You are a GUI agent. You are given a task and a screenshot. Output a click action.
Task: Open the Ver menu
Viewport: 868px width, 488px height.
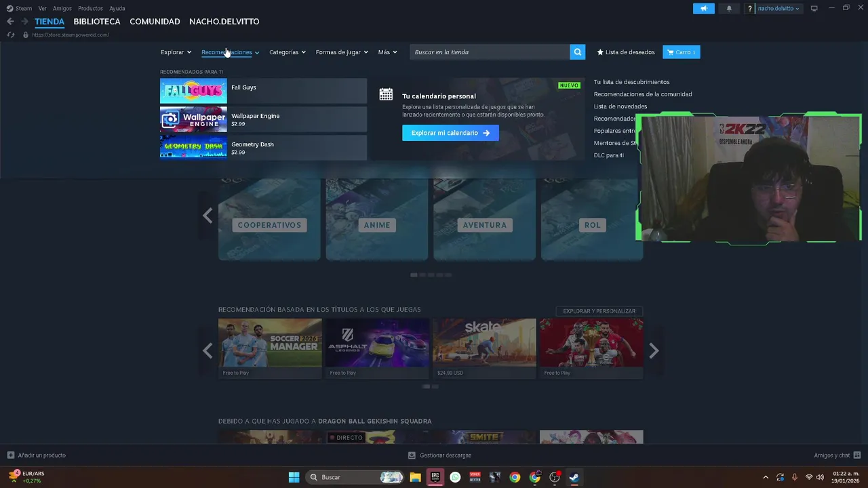(43, 9)
